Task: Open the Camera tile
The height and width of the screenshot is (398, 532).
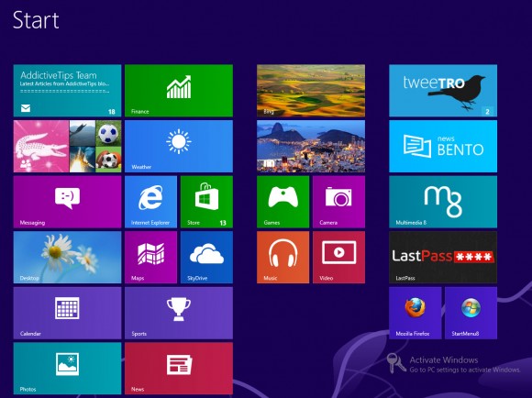Action: [x=338, y=202]
